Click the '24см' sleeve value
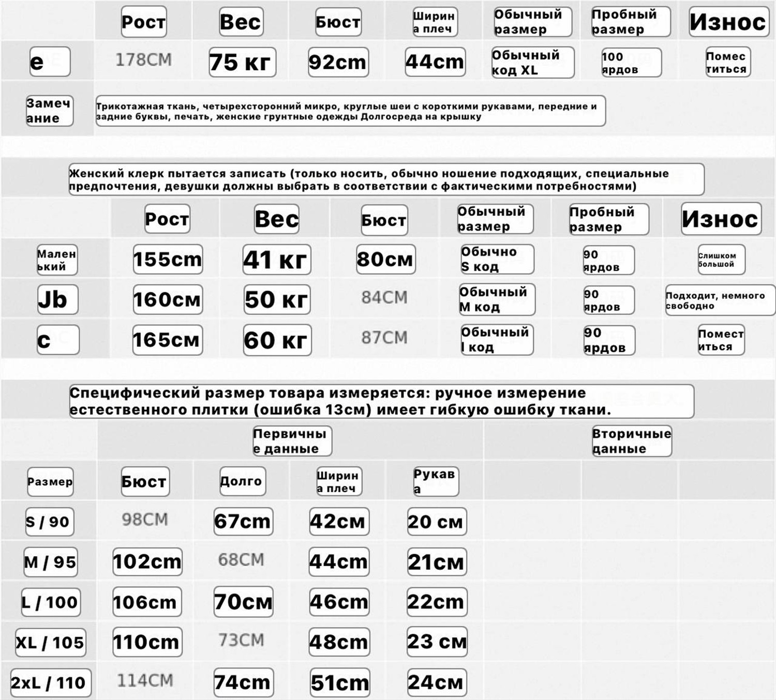 click(437, 682)
